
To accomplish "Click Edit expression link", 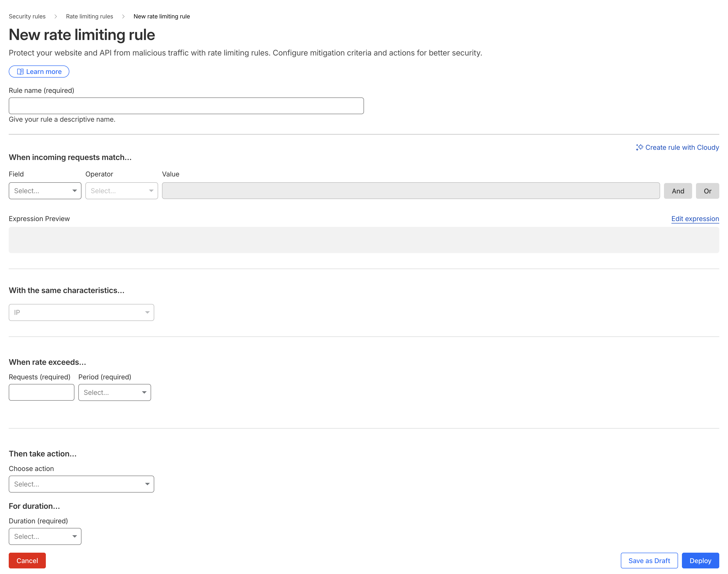I will point(695,219).
